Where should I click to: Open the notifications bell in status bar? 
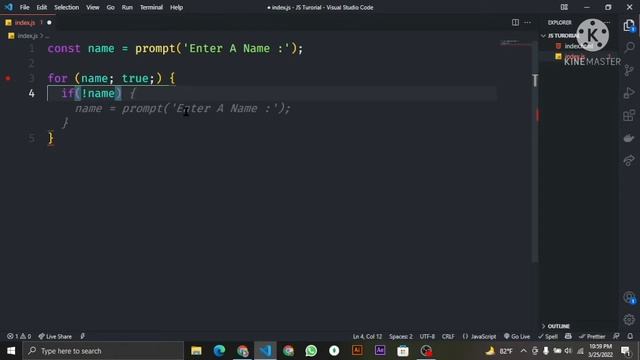(630, 336)
